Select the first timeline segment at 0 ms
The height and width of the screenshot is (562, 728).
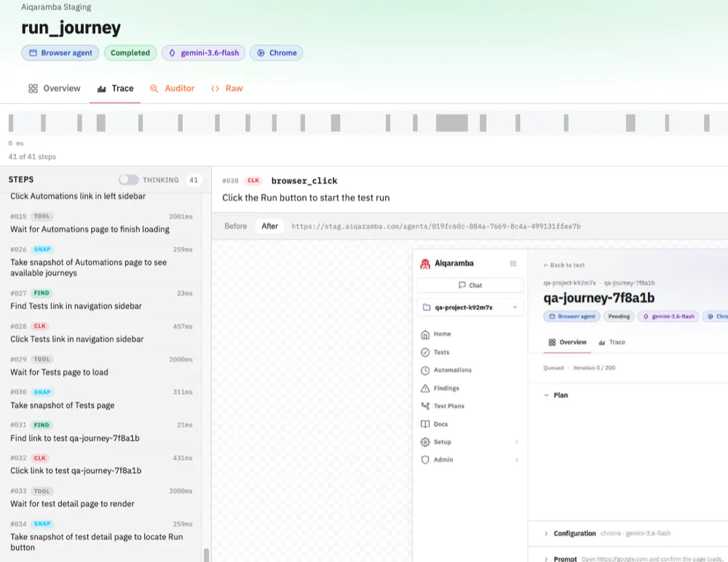pos(11,123)
